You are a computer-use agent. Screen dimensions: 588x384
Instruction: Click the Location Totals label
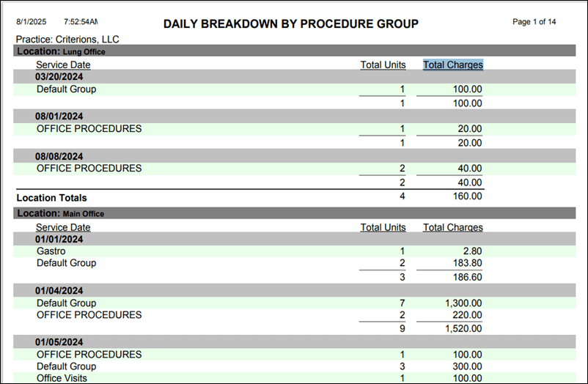pyautogui.click(x=51, y=198)
